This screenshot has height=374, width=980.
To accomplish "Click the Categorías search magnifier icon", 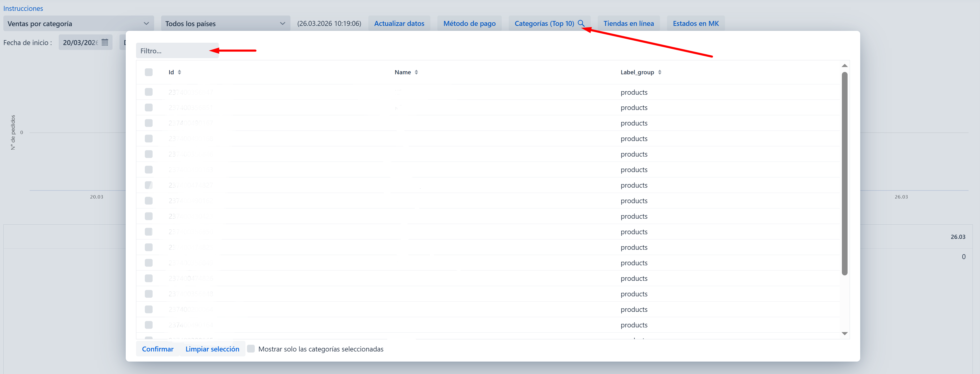I will (581, 23).
